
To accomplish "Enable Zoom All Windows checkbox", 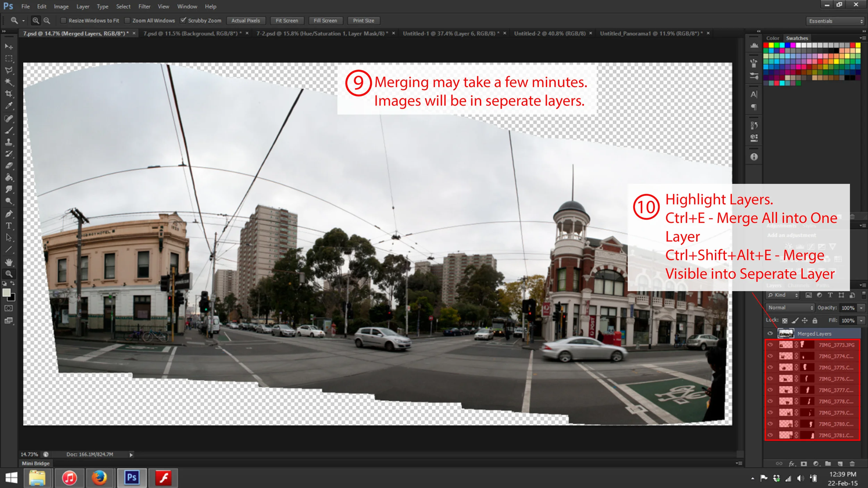I will coord(127,20).
